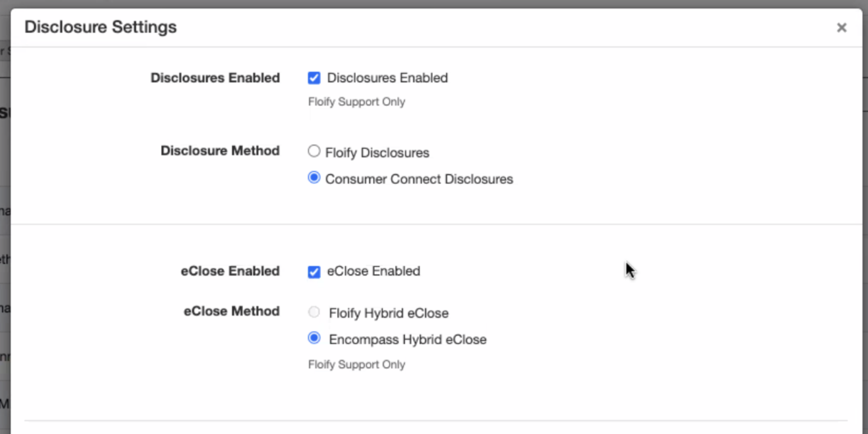Click Floify Support Only note under eClose Method
The image size is (868, 434).
point(356,364)
